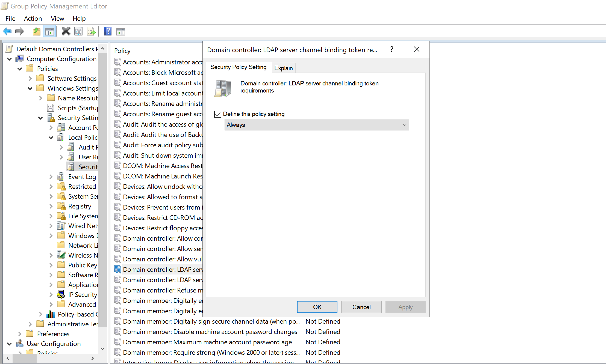Expand the Event Log tree node
Image resolution: width=606 pixels, height=364 pixels.
[51, 177]
